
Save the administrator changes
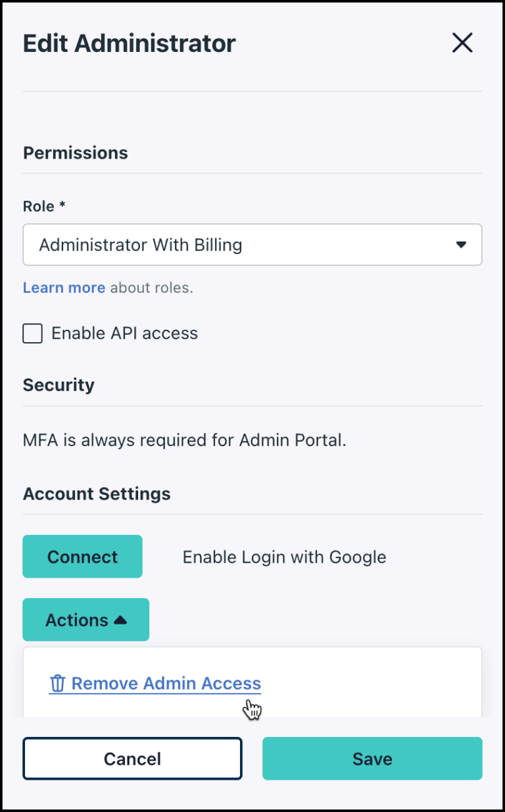tap(372, 758)
